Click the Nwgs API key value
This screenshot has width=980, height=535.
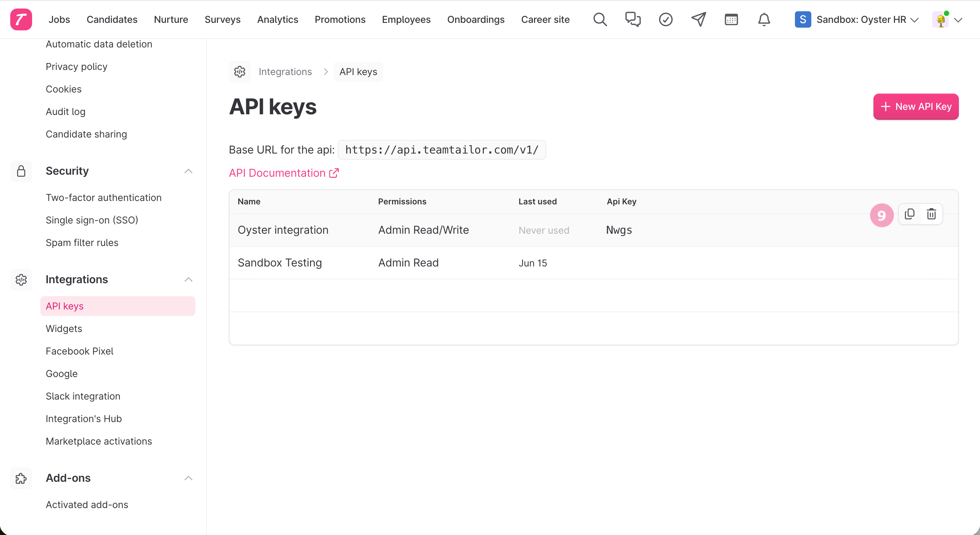tap(619, 230)
